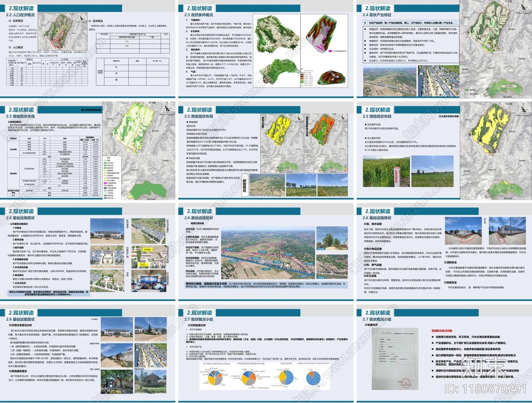Click north arrow on 2.2 slide map
Image resolution: width=532 pixels, height=403 pixels.
coord(81,18)
